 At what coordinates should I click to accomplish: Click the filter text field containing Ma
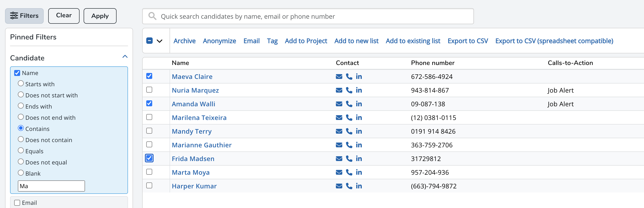[51, 186]
